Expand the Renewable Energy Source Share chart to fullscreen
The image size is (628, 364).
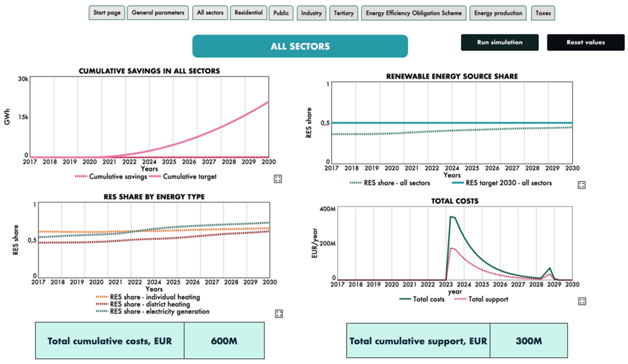click(x=581, y=185)
